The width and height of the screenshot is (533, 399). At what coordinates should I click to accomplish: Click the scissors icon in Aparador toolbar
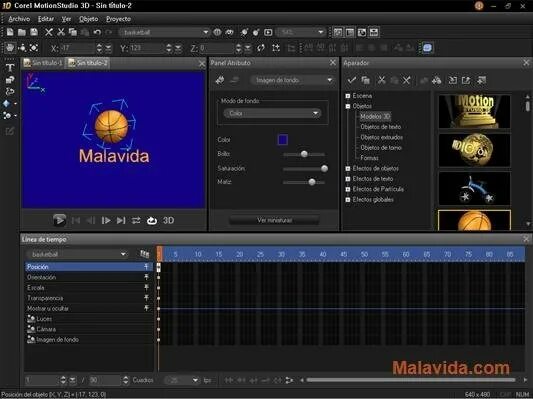click(x=381, y=80)
